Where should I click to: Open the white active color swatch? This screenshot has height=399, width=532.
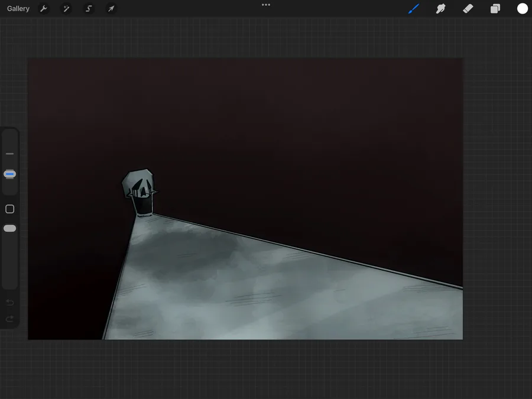[522, 8]
